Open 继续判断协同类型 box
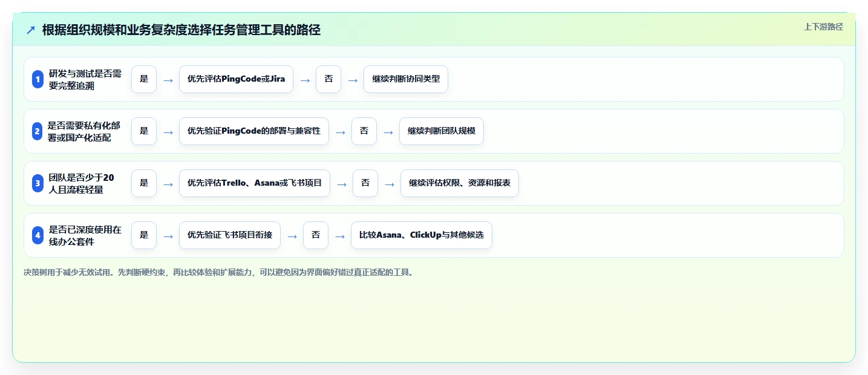Viewport: 868px width, 375px height. [x=406, y=79]
